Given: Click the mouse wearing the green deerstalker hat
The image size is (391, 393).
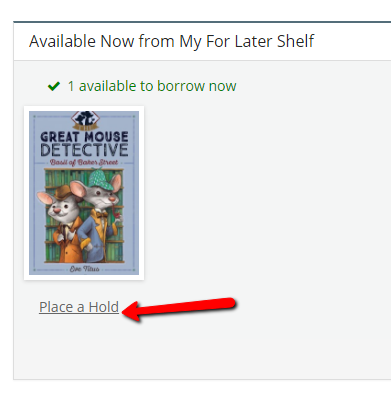Looking at the screenshot, I should pyautogui.click(x=102, y=213).
